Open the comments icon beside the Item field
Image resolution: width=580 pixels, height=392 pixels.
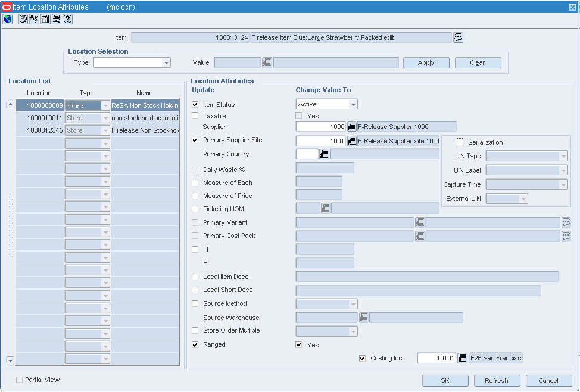coord(458,37)
